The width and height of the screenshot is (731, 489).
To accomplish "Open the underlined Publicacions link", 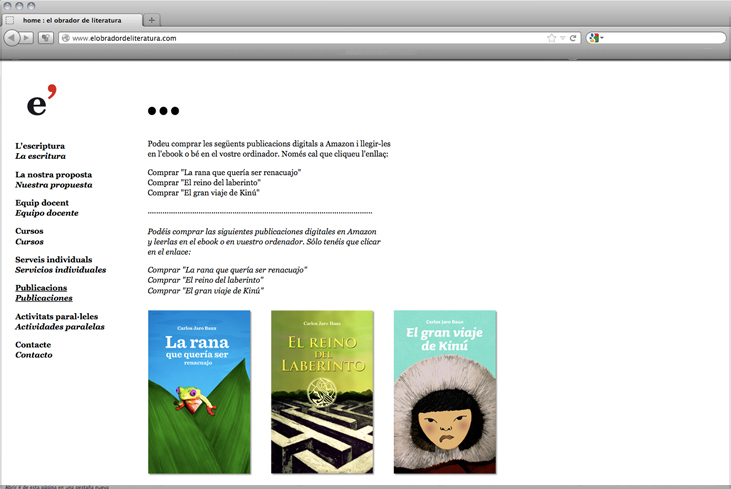I will (41, 288).
